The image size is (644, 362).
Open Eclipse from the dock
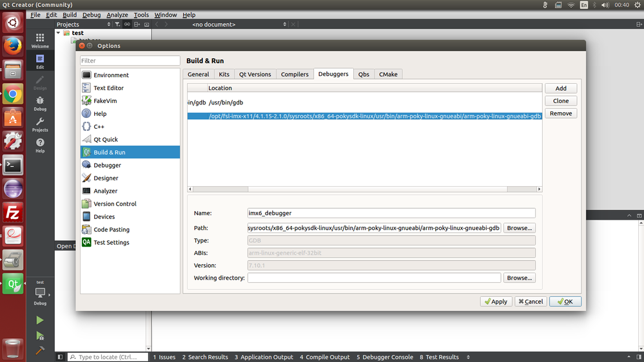(x=13, y=189)
